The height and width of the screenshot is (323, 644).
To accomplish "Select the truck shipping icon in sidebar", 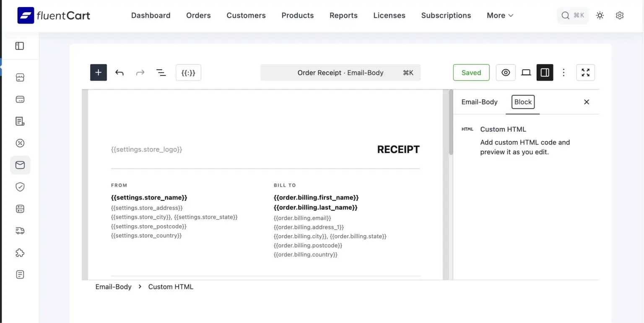I will pyautogui.click(x=20, y=231).
